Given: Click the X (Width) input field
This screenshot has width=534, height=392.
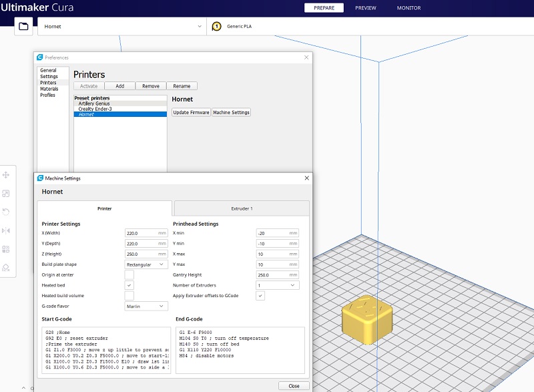Looking at the screenshot, I should pos(146,233).
